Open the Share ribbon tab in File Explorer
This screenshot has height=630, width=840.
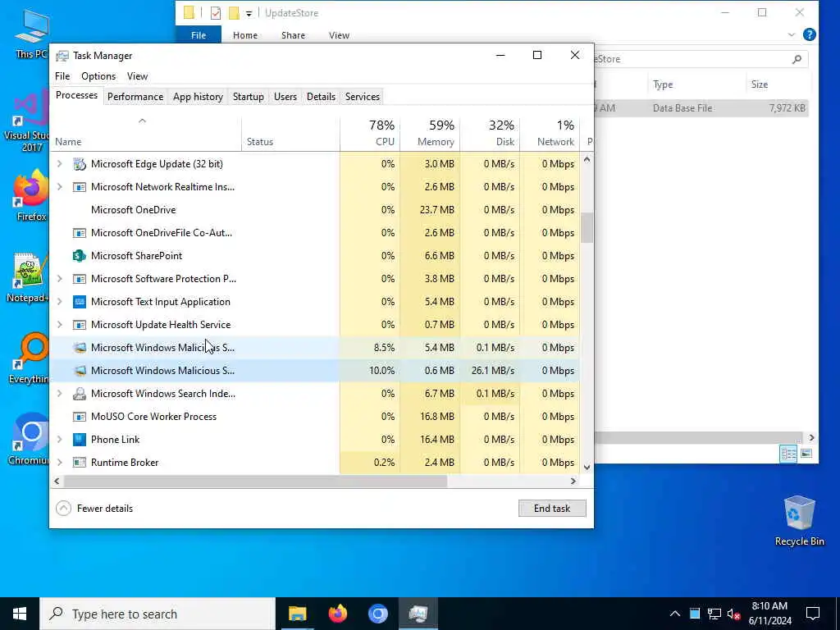click(x=293, y=35)
